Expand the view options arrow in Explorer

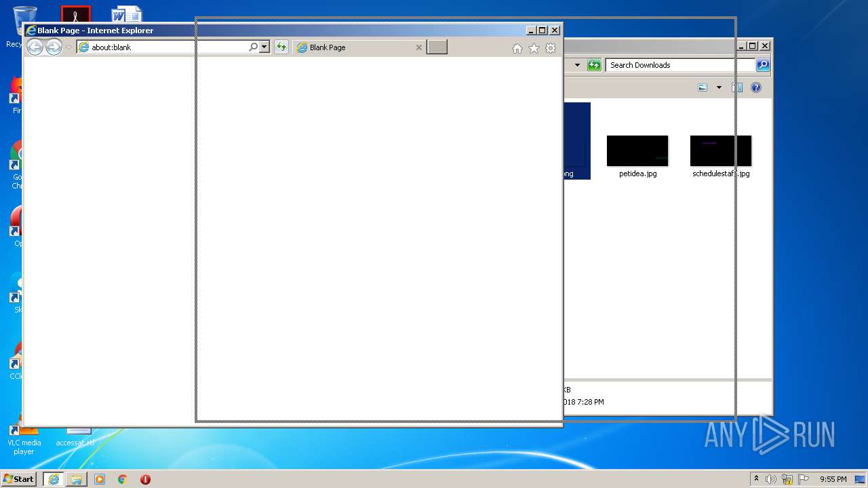coord(719,87)
